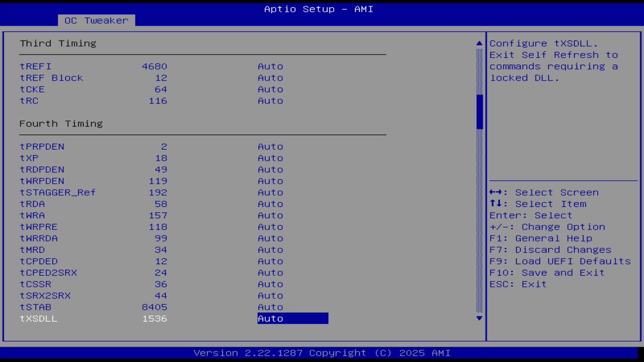Click the Fourth Timing heading
Image resolution: width=644 pixels, height=362 pixels.
tap(61, 124)
